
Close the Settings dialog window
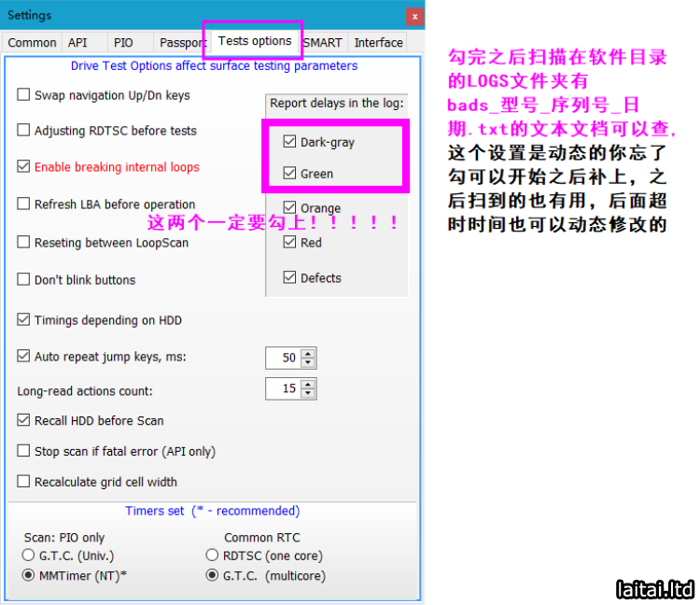(x=414, y=17)
